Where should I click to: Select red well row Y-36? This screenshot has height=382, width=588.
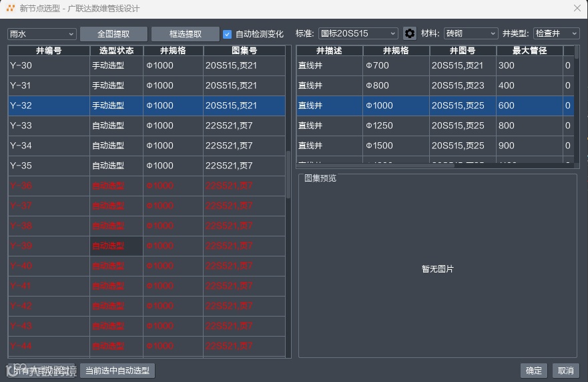[147, 186]
